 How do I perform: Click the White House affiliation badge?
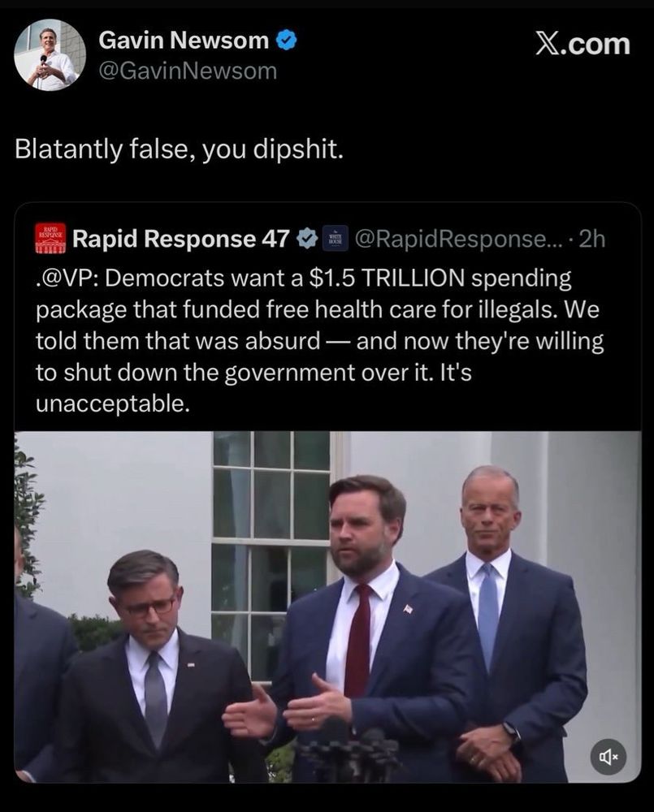pos(336,239)
